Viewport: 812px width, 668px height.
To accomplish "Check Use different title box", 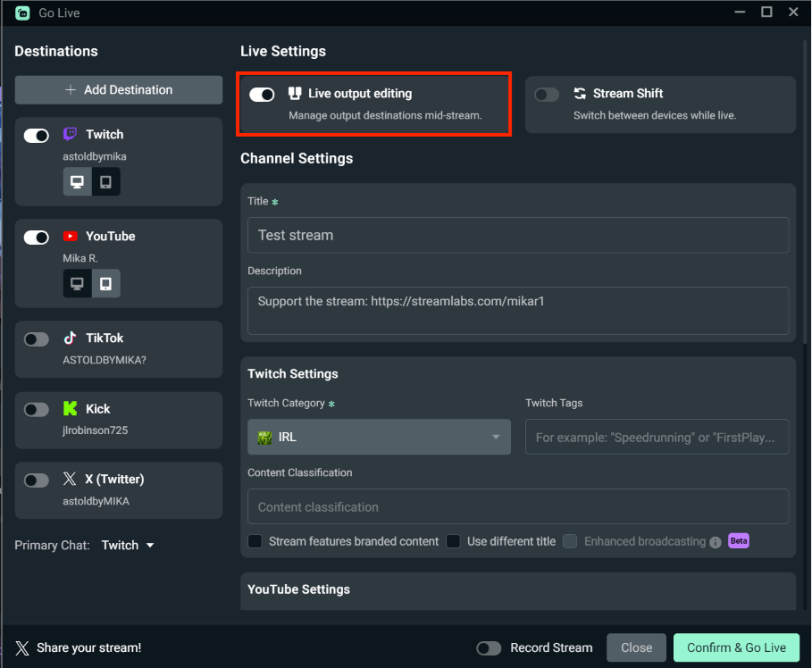I will coord(453,541).
